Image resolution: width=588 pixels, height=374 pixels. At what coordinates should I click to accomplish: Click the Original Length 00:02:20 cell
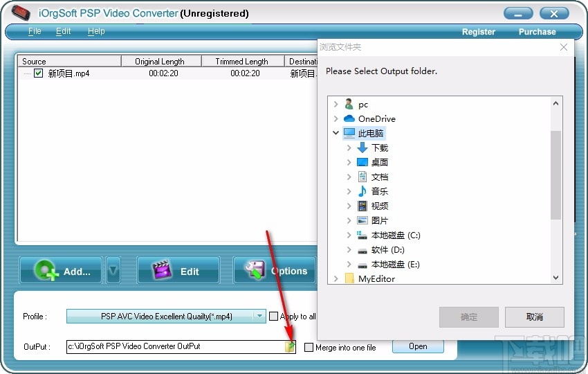pos(163,73)
